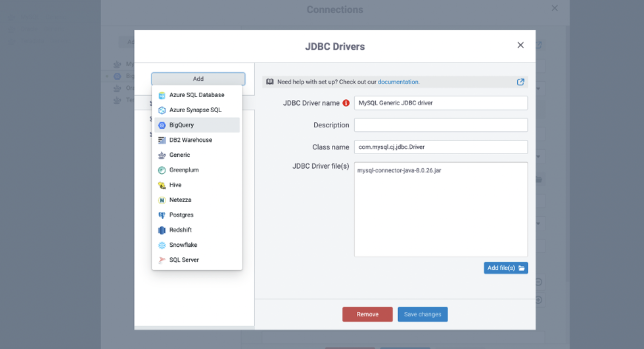The height and width of the screenshot is (349, 644).
Task: Focus the JDBC Driver name field
Action: pyautogui.click(x=441, y=103)
